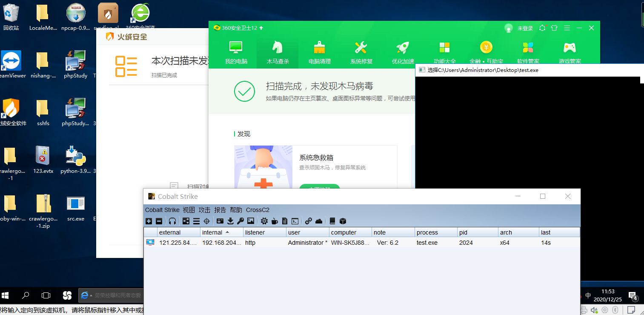Switch to session table view icon
Viewport: 644px width, 315px height.
pyautogui.click(x=196, y=221)
